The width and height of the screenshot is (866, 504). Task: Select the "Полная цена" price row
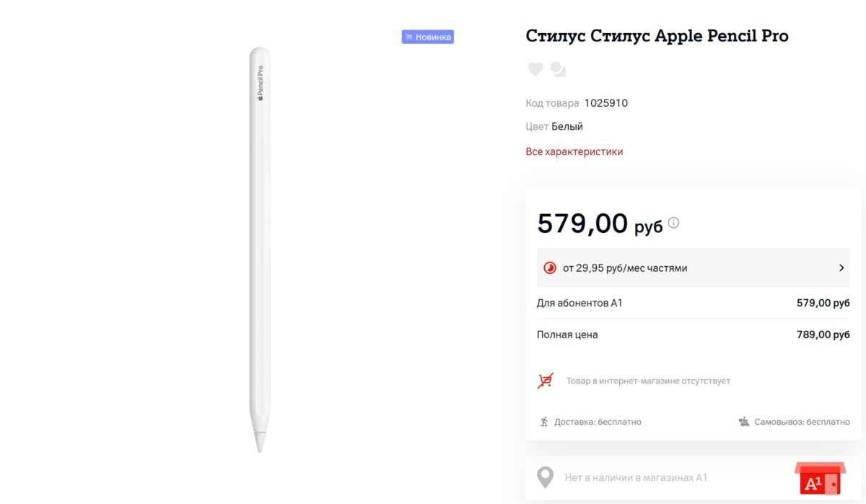[x=693, y=335]
